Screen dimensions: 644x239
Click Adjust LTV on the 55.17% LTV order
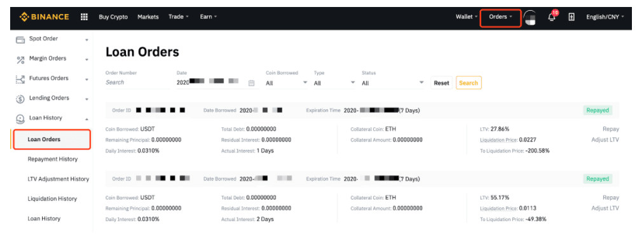click(x=605, y=208)
